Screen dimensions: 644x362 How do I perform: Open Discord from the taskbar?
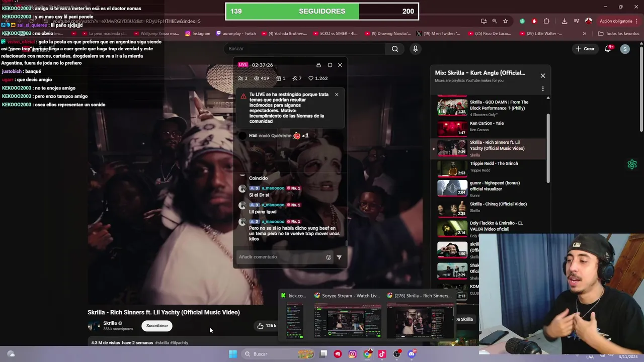(x=412, y=354)
